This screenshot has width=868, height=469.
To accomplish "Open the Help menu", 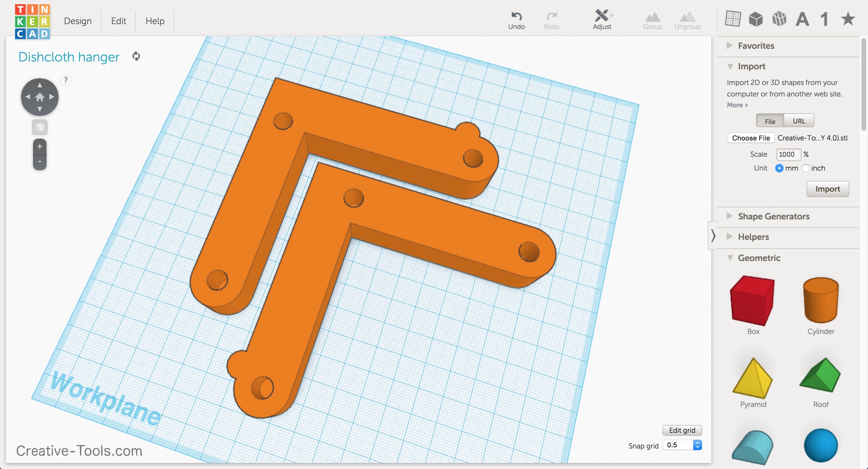I will pyautogui.click(x=155, y=21).
